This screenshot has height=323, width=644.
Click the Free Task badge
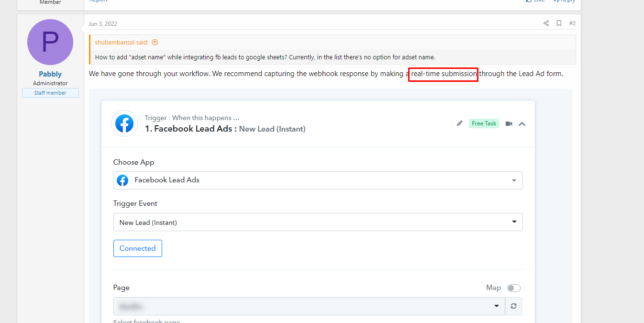(484, 123)
